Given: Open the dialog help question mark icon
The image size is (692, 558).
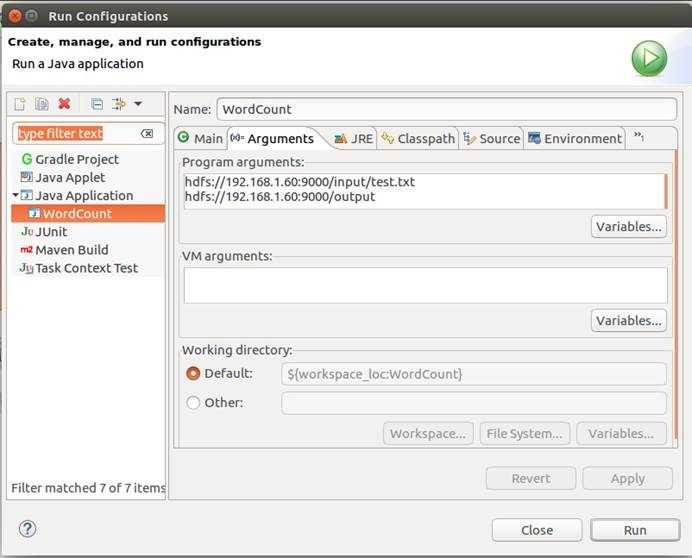Looking at the screenshot, I should (26, 529).
